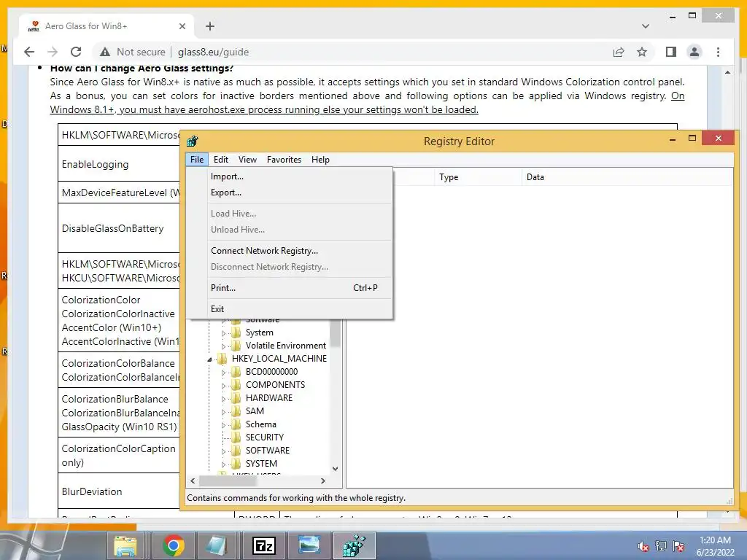Click the Data column header

click(627, 177)
